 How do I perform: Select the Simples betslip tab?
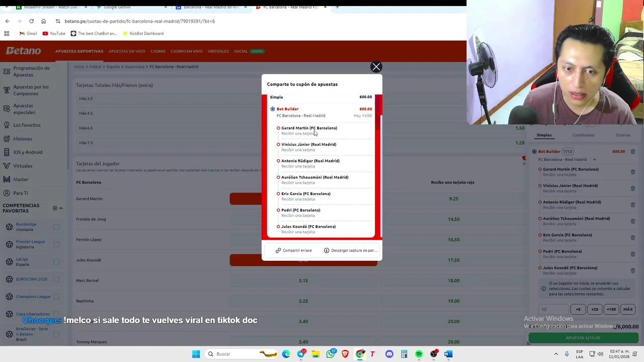(544, 135)
